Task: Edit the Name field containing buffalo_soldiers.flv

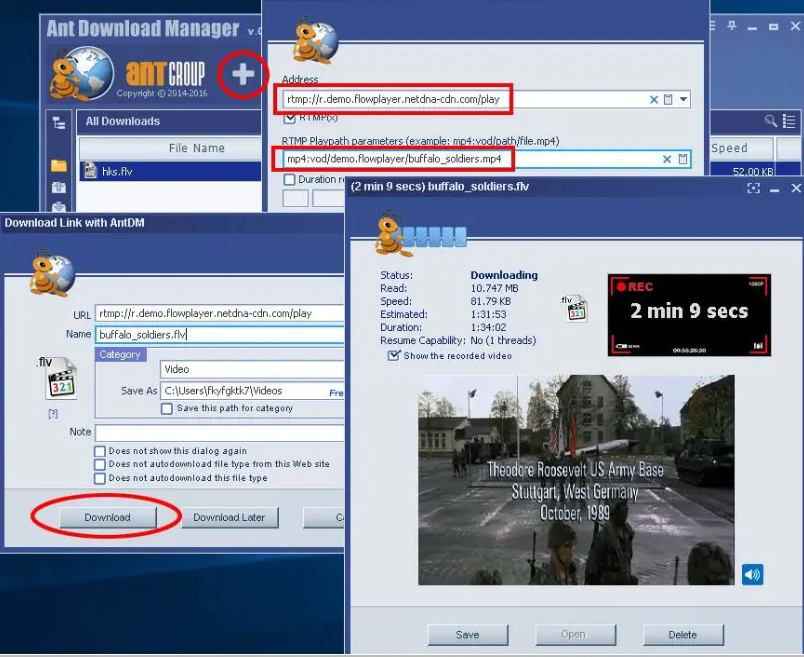Action: [x=219, y=335]
